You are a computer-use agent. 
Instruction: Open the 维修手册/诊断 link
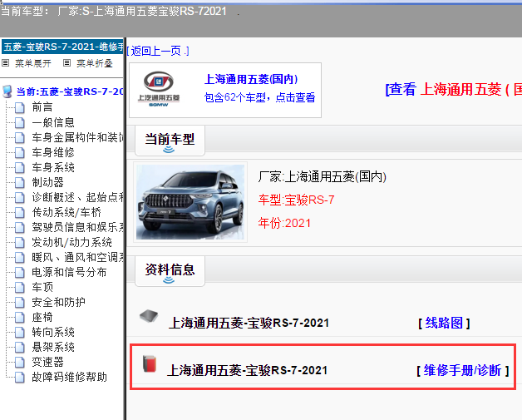click(462, 370)
